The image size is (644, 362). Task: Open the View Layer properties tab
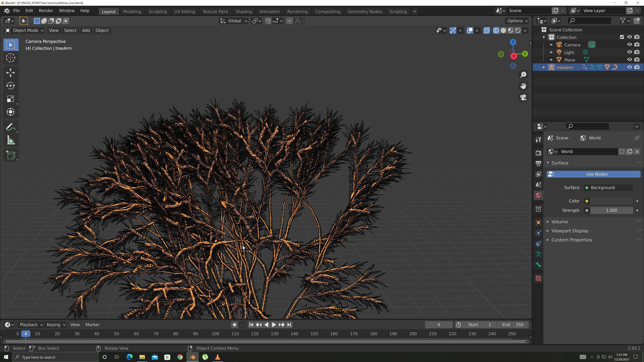(538, 174)
